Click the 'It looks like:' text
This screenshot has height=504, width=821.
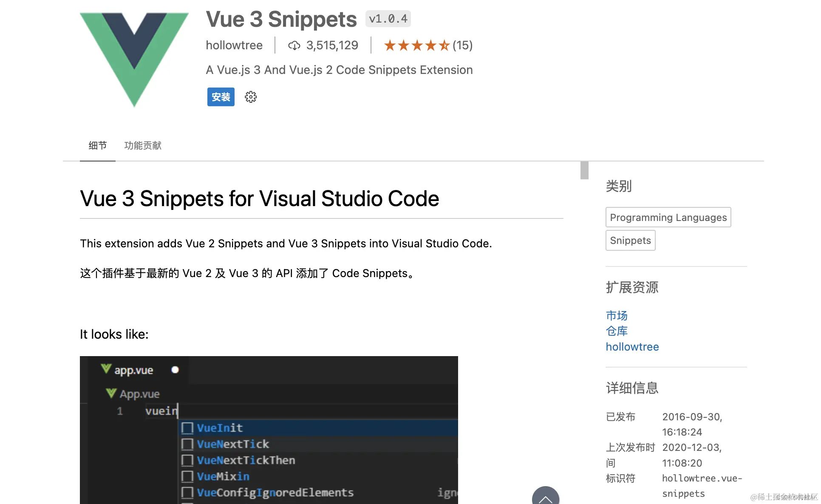click(x=114, y=334)
